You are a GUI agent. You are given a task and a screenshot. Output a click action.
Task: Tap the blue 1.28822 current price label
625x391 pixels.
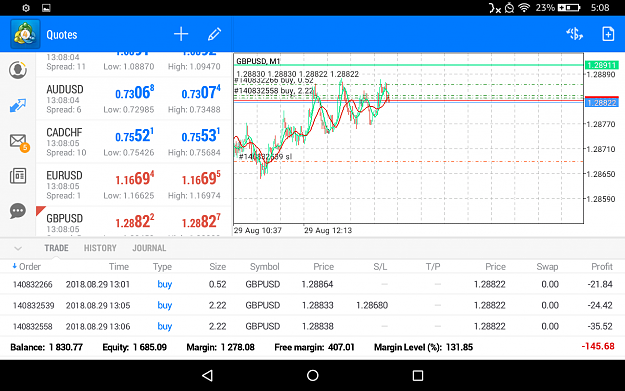601,103
